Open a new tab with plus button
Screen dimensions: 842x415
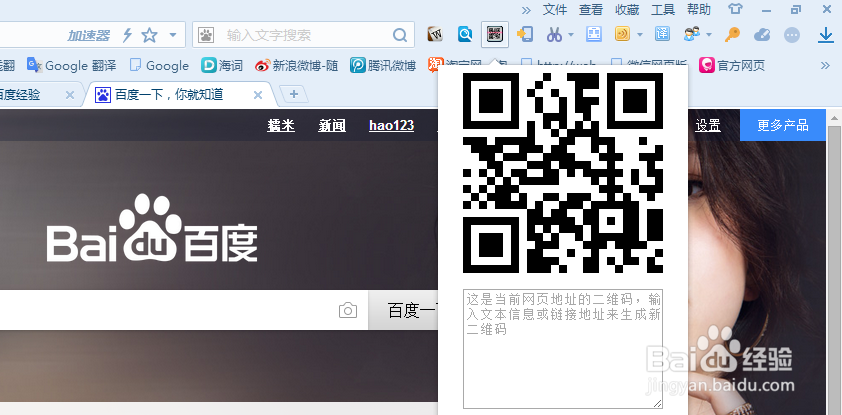(x=294, y=94)
